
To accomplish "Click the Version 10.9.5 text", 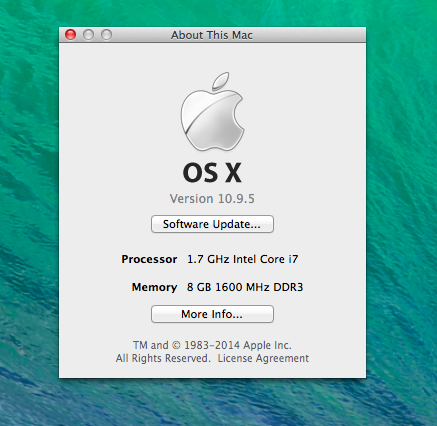I will (212, 199).
